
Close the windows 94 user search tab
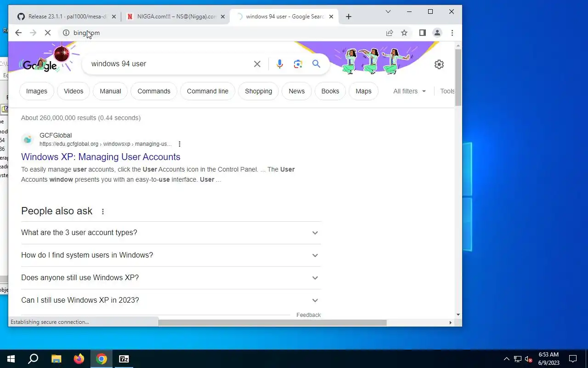pyautogui.click(x=331, y=17)
